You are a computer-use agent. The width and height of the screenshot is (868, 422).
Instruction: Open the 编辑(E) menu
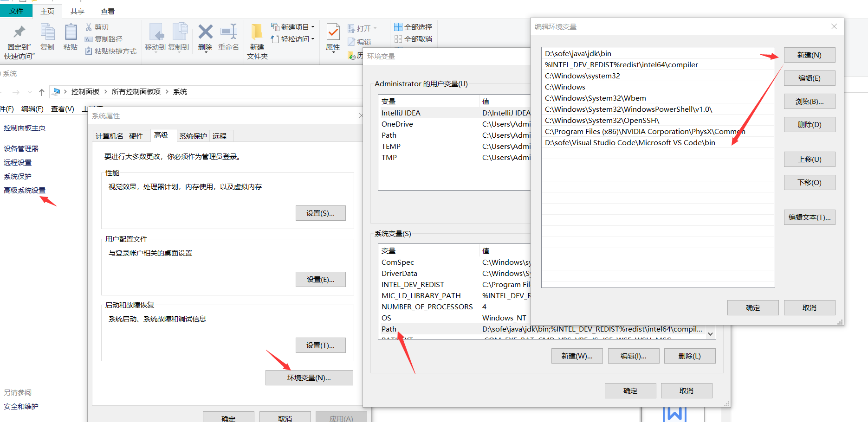click(x=32, y=109)
